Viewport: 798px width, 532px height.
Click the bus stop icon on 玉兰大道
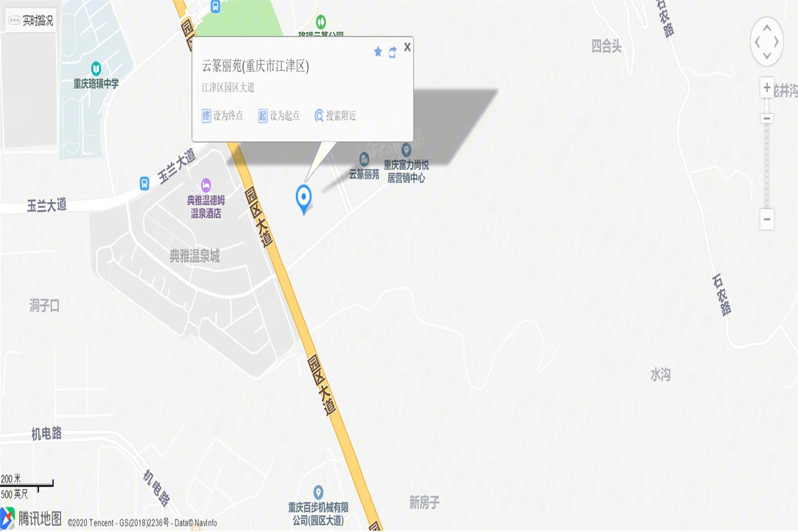(x=144, y=183)
